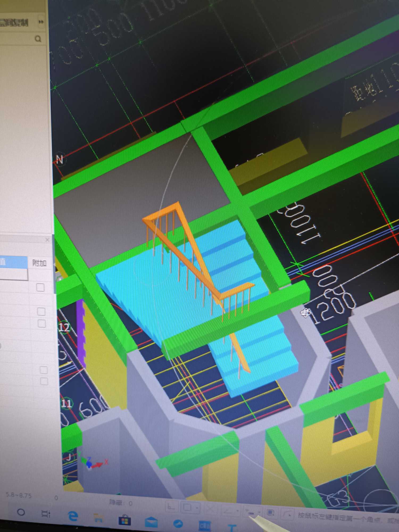Click the search magnifier icon in the left panel
The height and width of the screenshot is (532, 399).
point(38,39)
